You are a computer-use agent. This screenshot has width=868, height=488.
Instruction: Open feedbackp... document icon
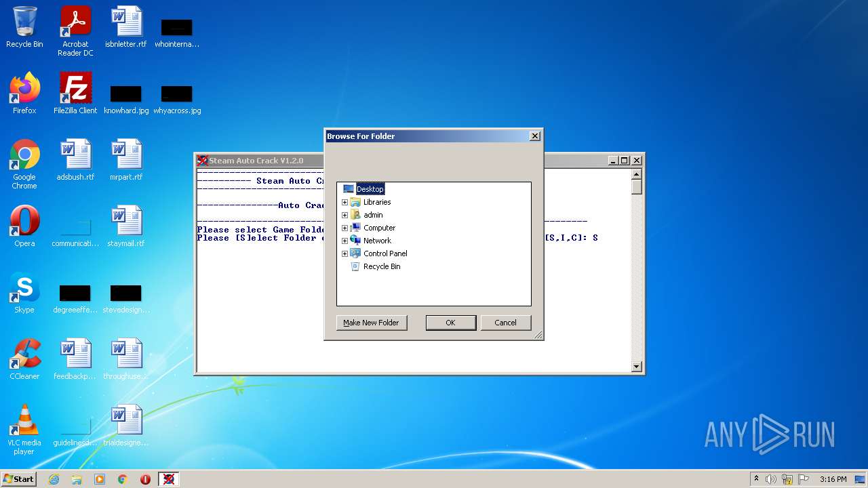point(75,359)
